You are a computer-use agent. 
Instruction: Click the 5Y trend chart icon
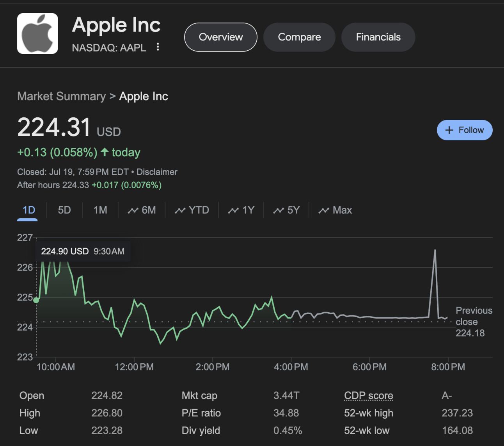click(x=278, y=211)
